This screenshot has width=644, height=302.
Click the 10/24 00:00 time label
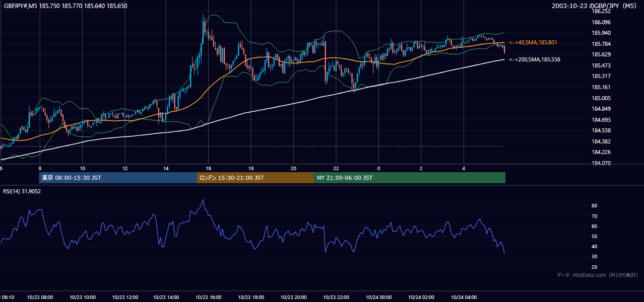coord(378,297)
